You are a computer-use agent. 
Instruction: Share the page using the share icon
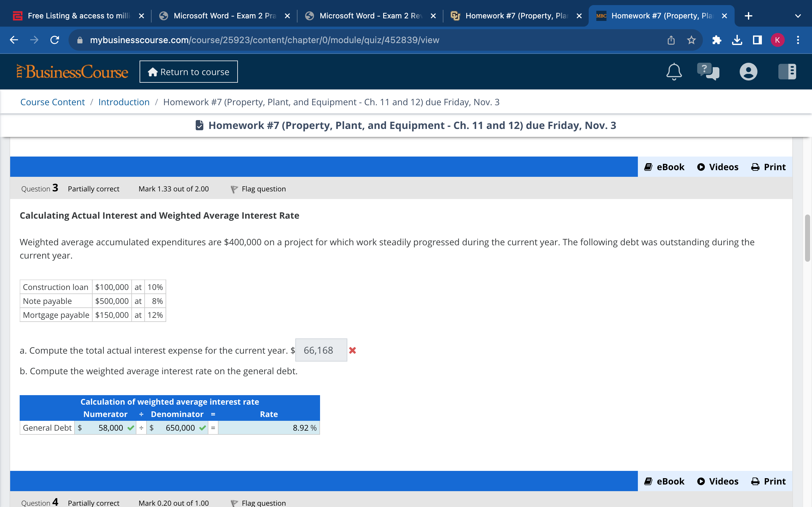[x=671, y=40]
